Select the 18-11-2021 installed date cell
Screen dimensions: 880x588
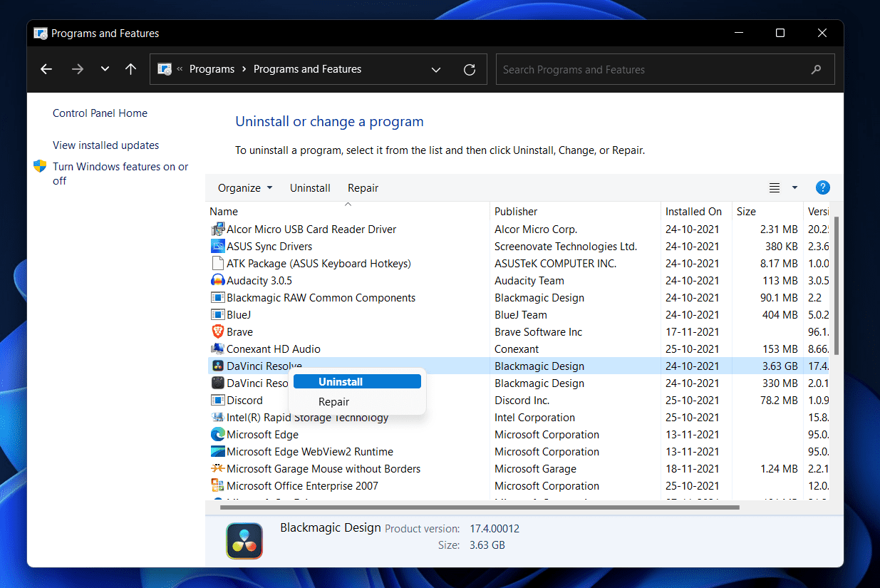[692, 469]
